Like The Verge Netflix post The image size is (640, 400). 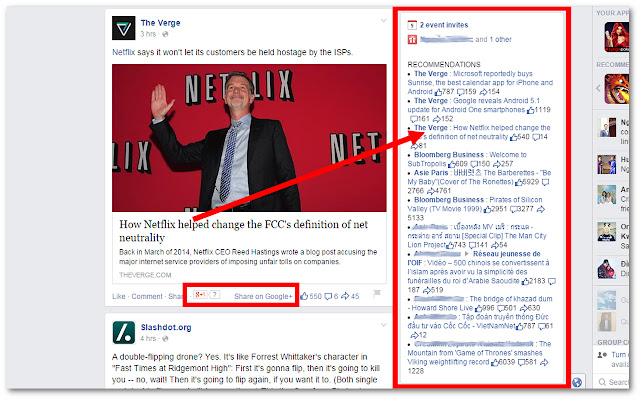tap(119, 296)
